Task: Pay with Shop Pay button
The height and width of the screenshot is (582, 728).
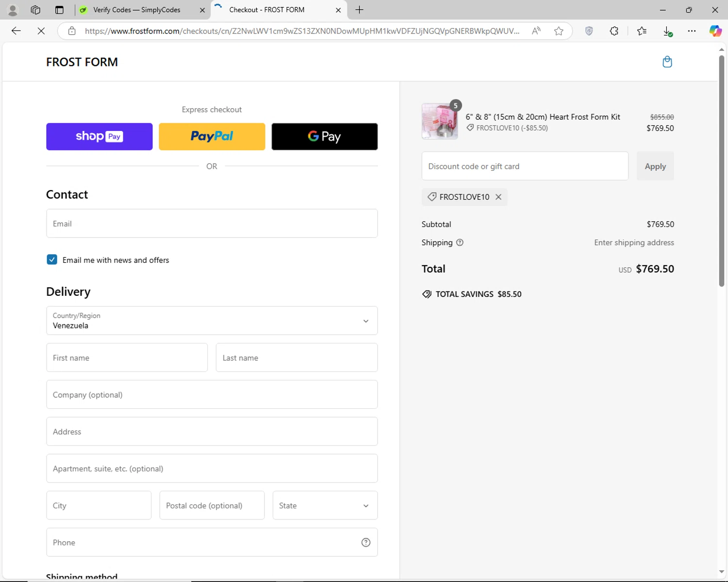Action: coord(99,137)
